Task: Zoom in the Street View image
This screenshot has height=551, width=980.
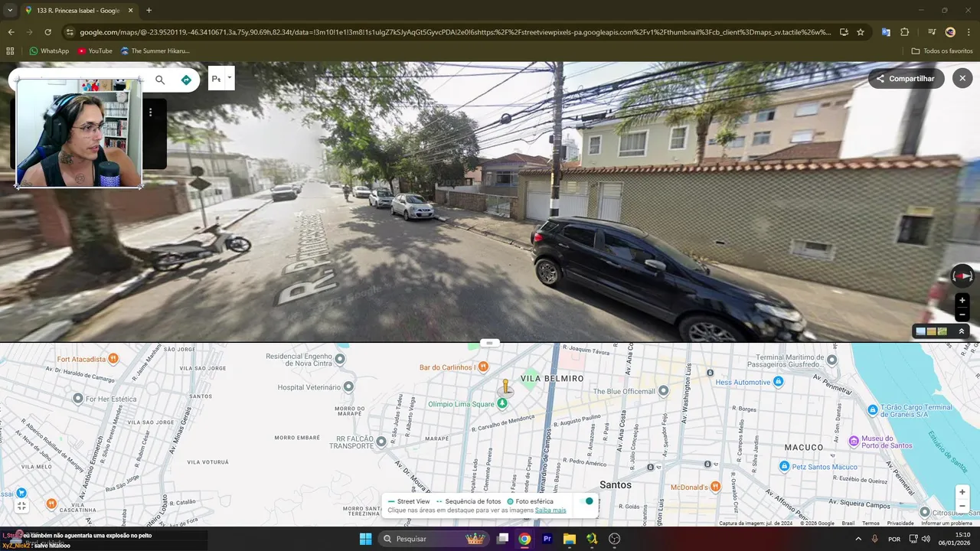Action: pos(962,300)
